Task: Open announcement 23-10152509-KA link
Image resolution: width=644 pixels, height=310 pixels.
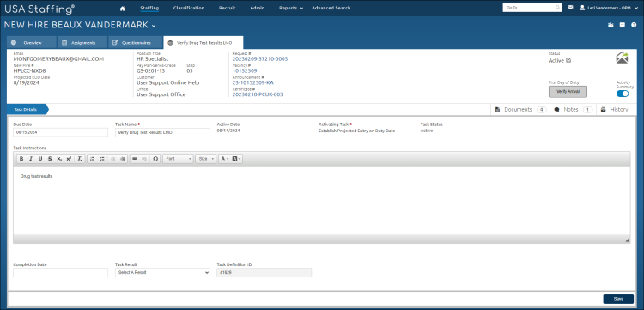Action: point(253,82)
